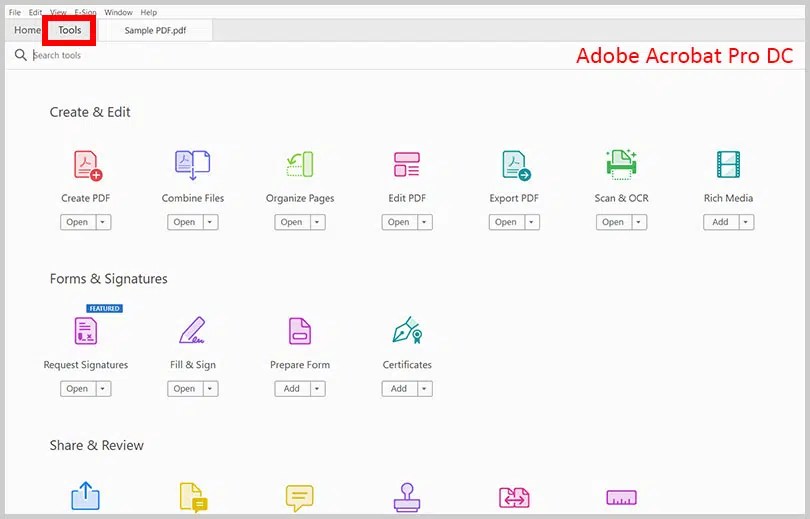The image size is (810, 519).
Task: Click Open under Fill & Sign
Action: (x=184, y=388)
